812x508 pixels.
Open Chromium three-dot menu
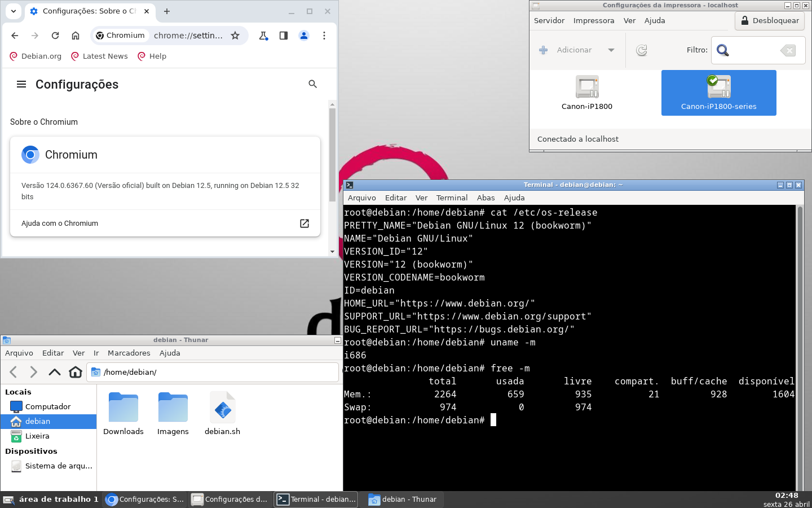[324, 36]
